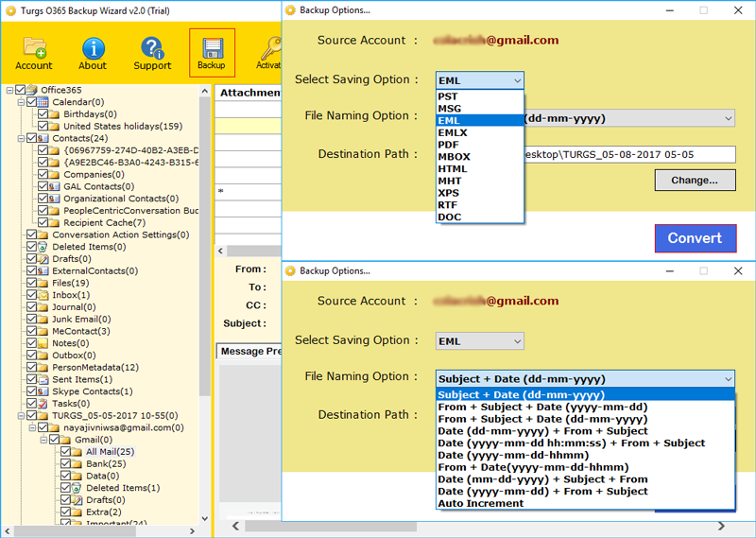
Task: Collapse the Contacts(24) tree node
Action: click(x=21, y=138)
